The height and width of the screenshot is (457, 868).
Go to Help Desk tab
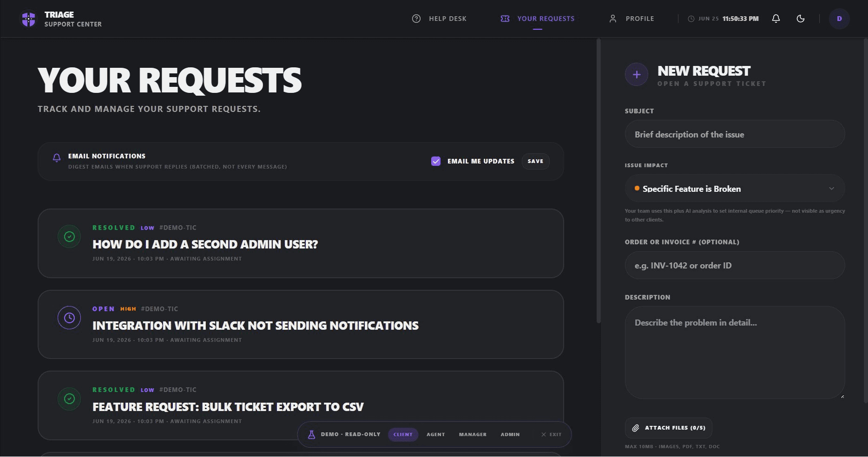(x=439, y=19)
